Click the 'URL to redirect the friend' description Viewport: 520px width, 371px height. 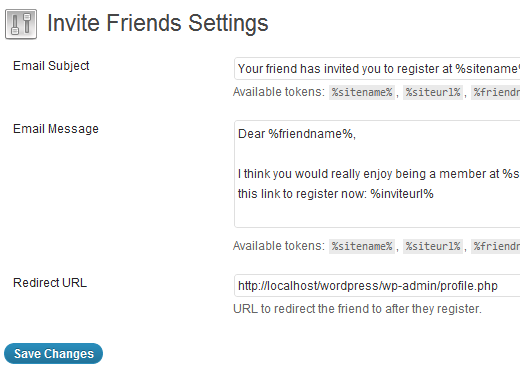tap(357, 309)
